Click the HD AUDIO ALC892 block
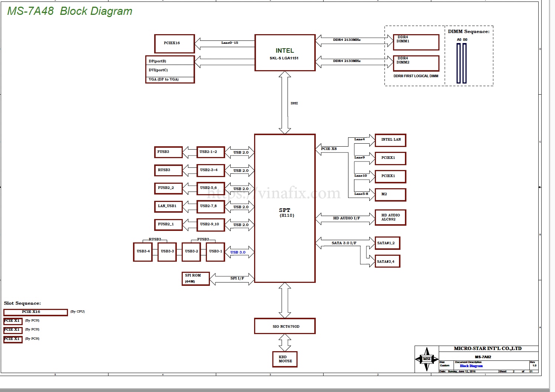The image size is (555, 392). (x=390, y=218)
